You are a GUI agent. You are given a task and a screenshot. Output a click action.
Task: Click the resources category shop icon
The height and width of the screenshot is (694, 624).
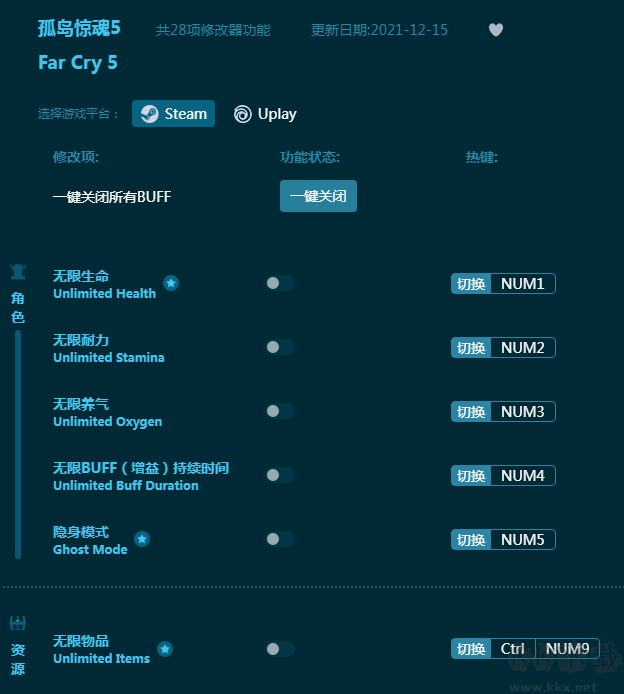(x=18, y=624)
